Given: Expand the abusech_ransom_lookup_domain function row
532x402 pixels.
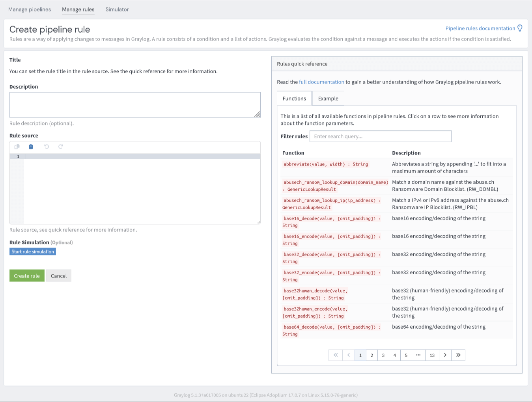Looking at the screenshot, I should point(397,186).
